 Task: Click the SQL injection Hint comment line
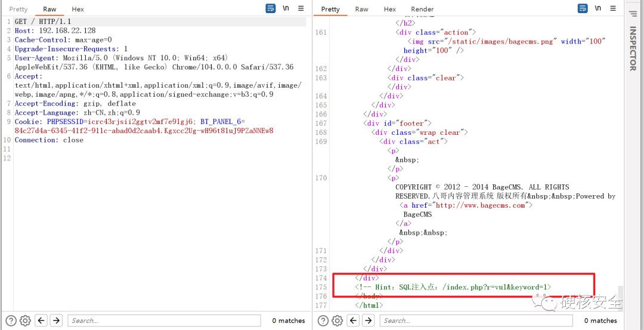coord(453,287)
